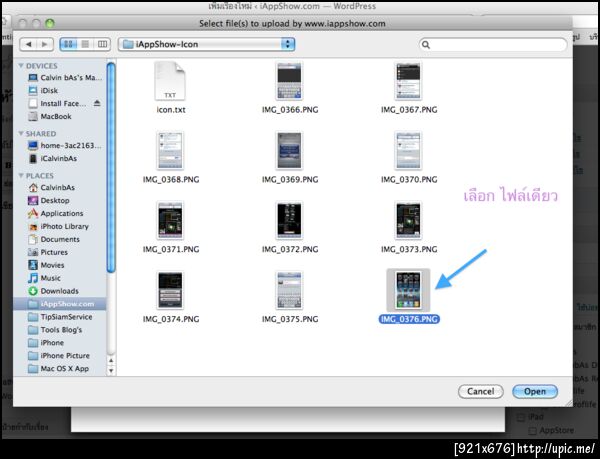Select home-3ac2163 shared computer

(x=65, y=145)
